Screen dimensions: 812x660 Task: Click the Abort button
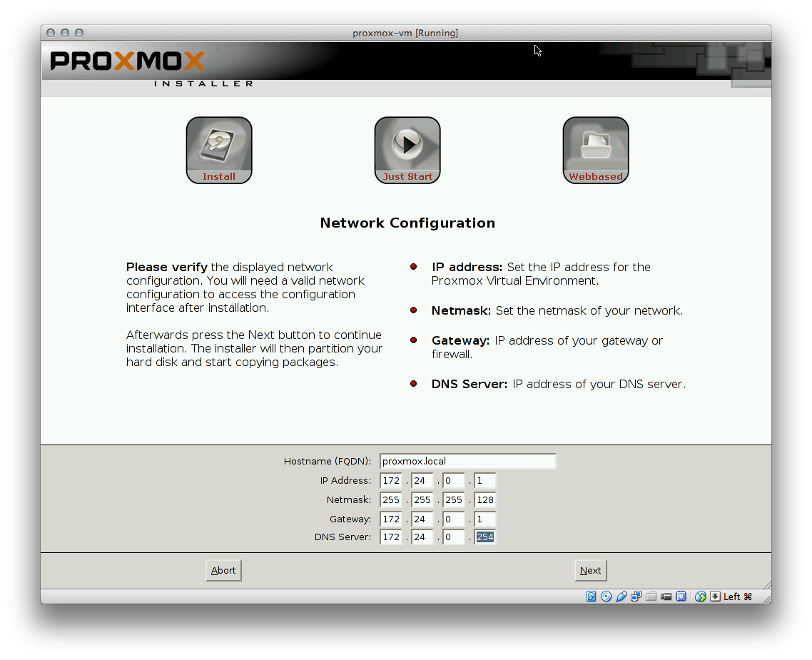click(223, 570)
